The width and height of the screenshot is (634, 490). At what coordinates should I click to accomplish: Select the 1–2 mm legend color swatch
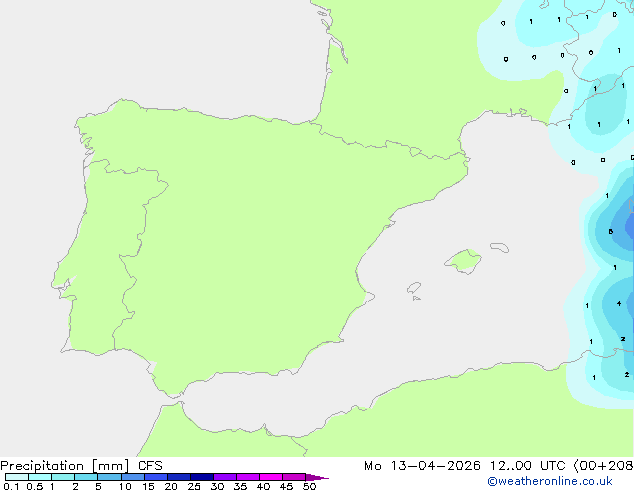pyautogui.click(x=63, y=477)
